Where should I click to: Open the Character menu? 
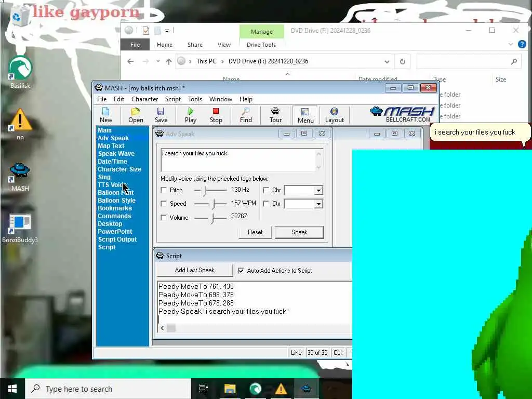tap(144, 99)
